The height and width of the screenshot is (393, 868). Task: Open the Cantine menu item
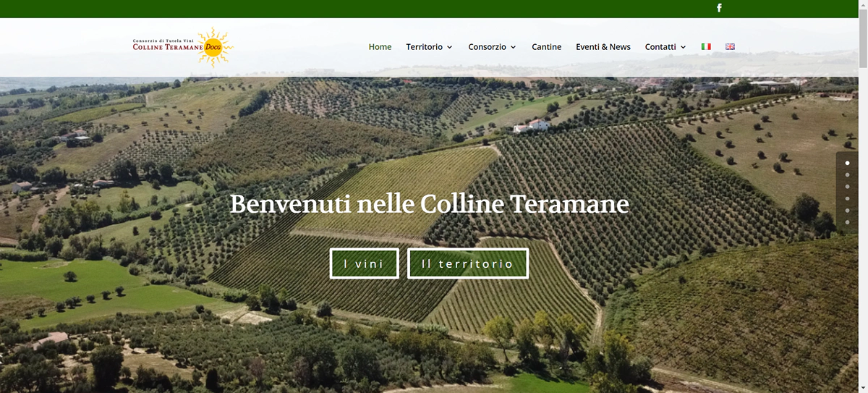coord(546,46)
